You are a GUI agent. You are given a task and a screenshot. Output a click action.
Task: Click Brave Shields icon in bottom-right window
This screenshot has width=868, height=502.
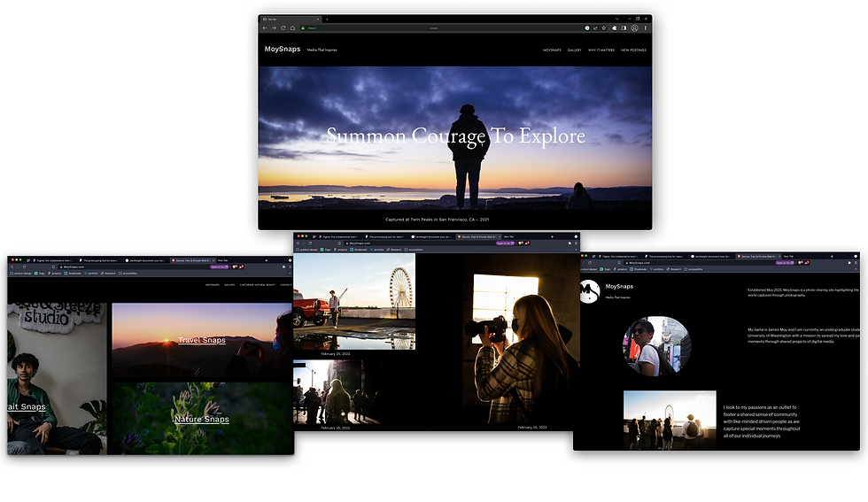pyautogui.click(x=801, y=263)
